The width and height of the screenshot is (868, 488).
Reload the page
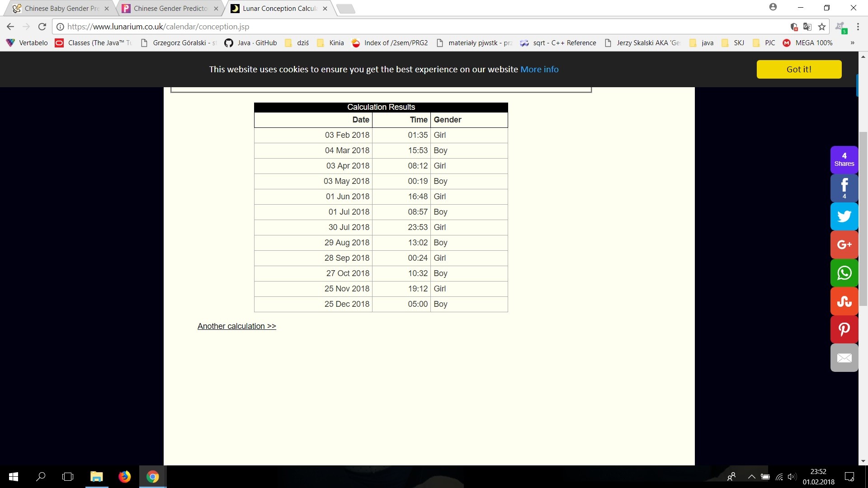[x=42, y=27]
